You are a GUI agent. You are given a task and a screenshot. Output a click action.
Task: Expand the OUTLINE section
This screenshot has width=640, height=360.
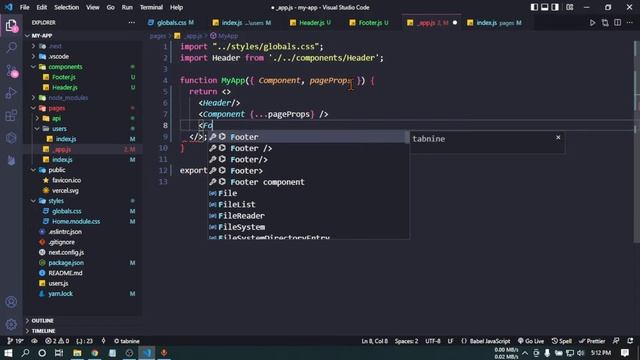coord(42,321)
